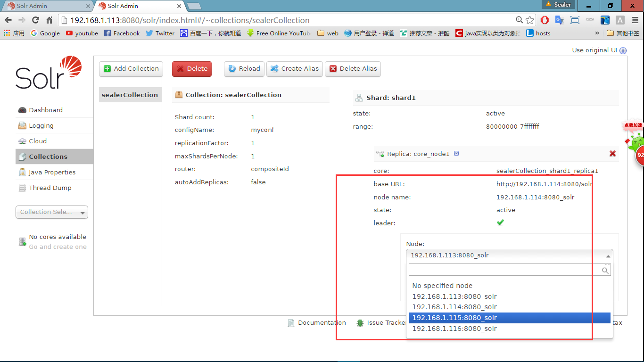Open the Collection Selector dropdown
The width and height of the screenshot is (644, 362).
pyautogui.click(x=52, y=212)
